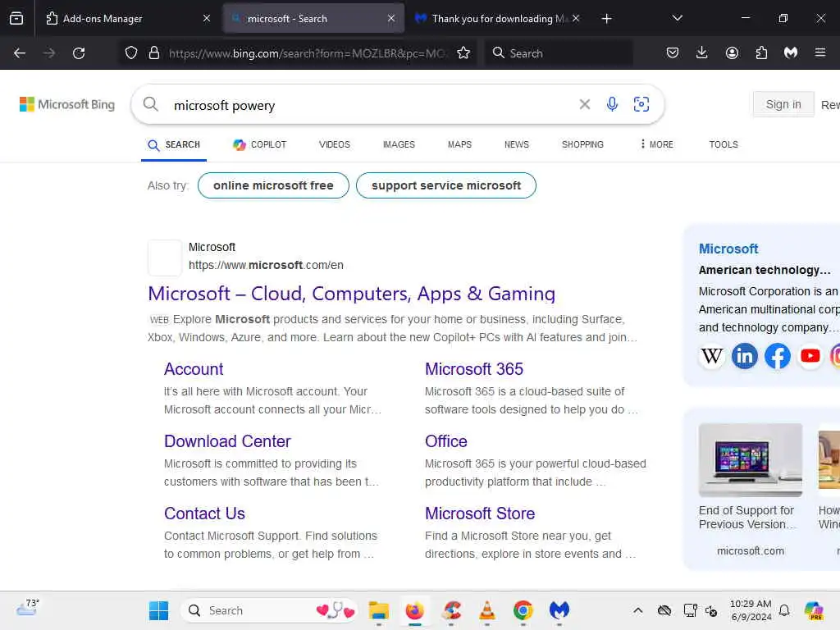840x630 pixels.
Task: Click the Malwarebytes toolbar extension icon
Action: (791, 53)
